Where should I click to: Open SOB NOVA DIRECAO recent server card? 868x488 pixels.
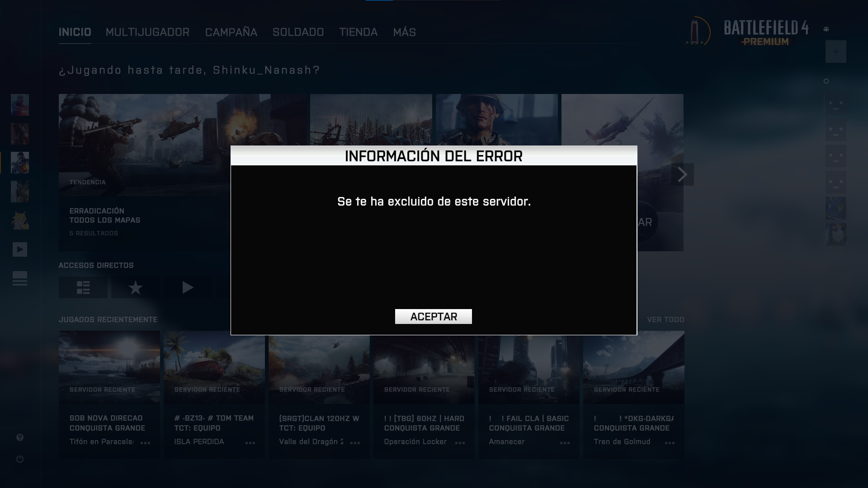pyautogui.click(x=109, y=394)
